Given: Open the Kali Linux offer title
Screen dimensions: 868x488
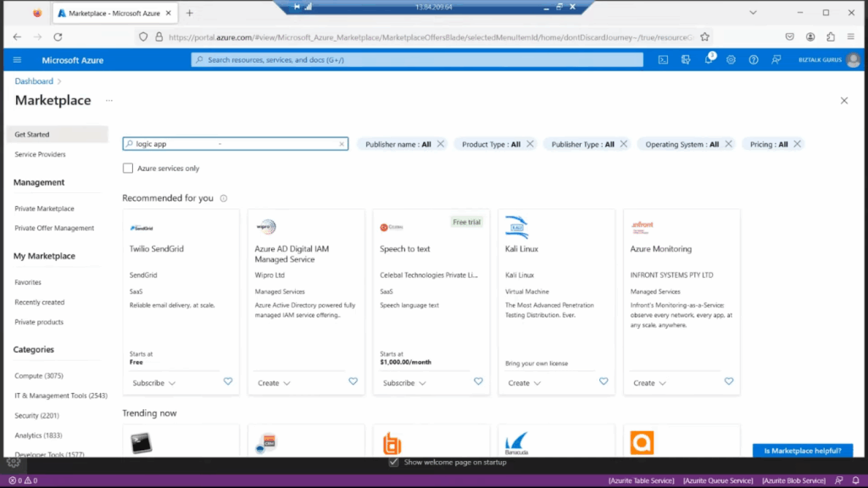Looking at the screenshot, I should [521, 249].
